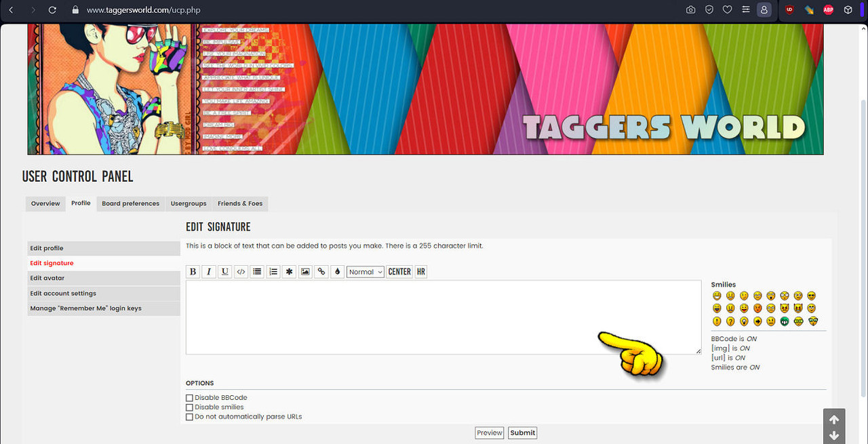Check Do not automatically parse URLs
Viewport: 868px width, 444px height.
(189, 417)
